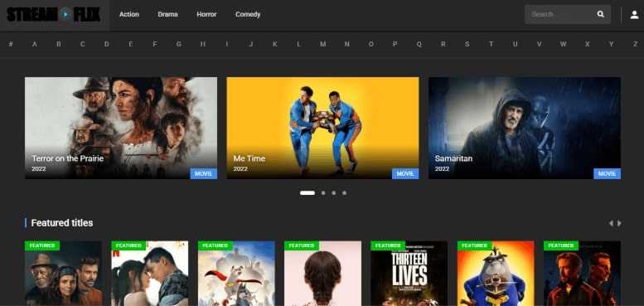Open the Terror on the Prairie banner
Image resolution: width=644 pixels, height=306 pixels.
point(121,128)
